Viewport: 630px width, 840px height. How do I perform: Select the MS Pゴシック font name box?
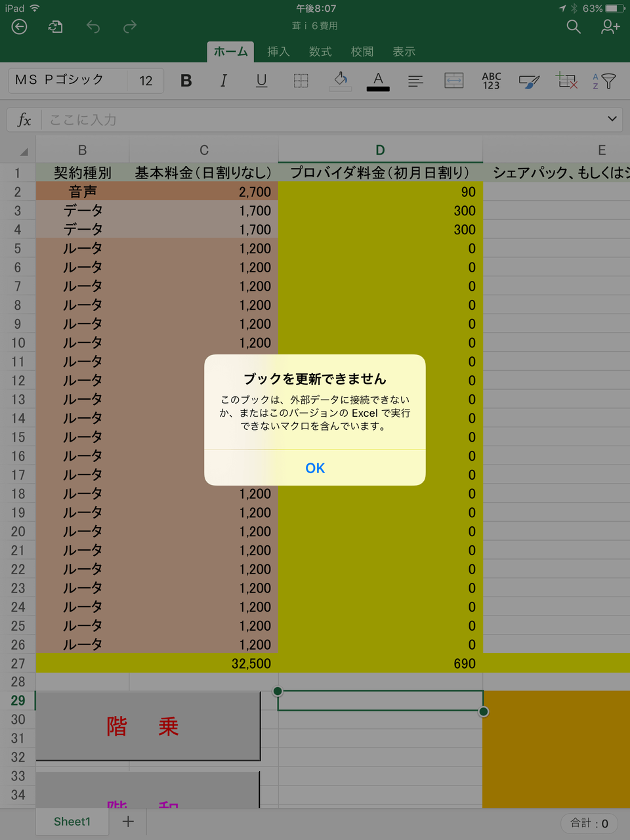[x=68, y=80]
